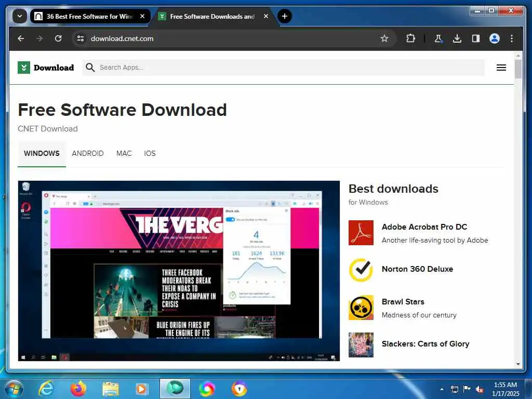This screenshot has height=399, width=532.
Task: Open Brawl Stars download link
Action: 403,302
